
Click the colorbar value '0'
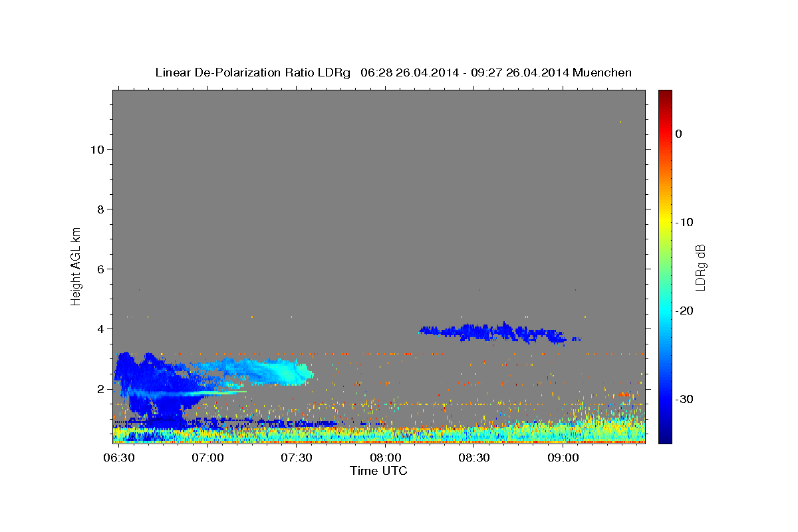(679, 134)
